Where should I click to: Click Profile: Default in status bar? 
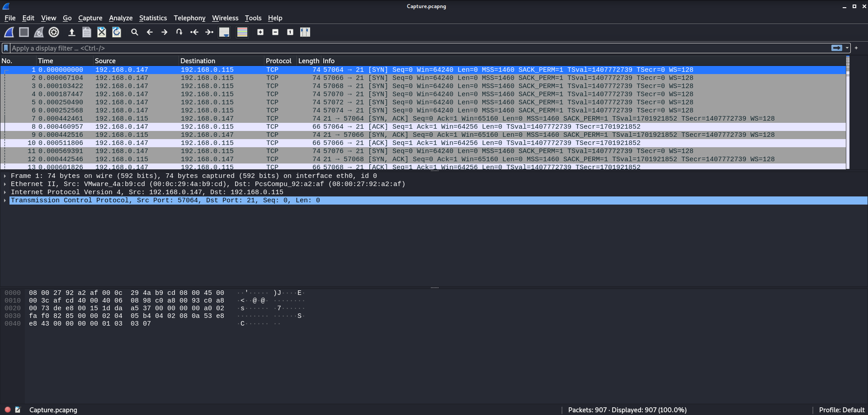tap(842, 410)
